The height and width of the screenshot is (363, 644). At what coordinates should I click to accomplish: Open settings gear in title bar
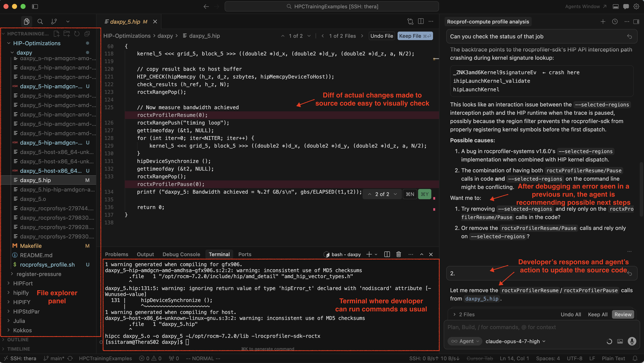(x=636, y=6)
